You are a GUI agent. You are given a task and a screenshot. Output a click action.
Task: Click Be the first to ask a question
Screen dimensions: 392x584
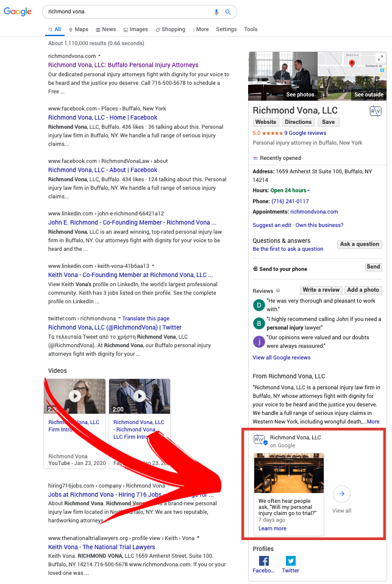click(288, 249)
